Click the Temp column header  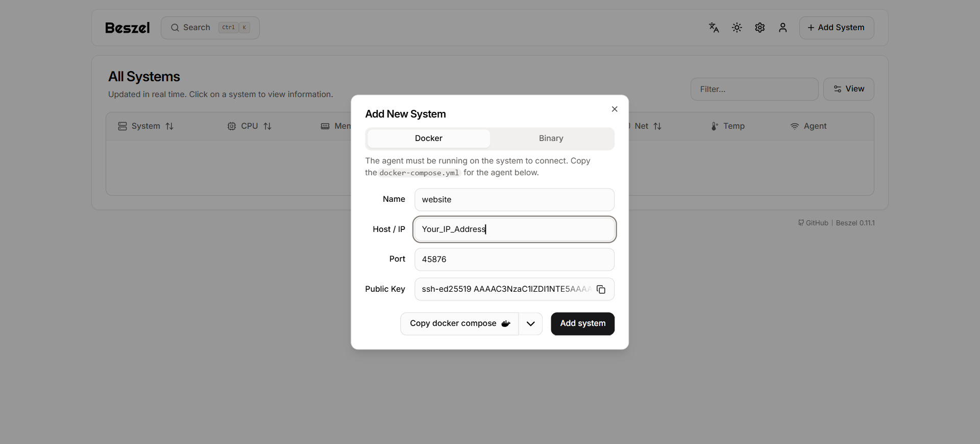[728, 126]
